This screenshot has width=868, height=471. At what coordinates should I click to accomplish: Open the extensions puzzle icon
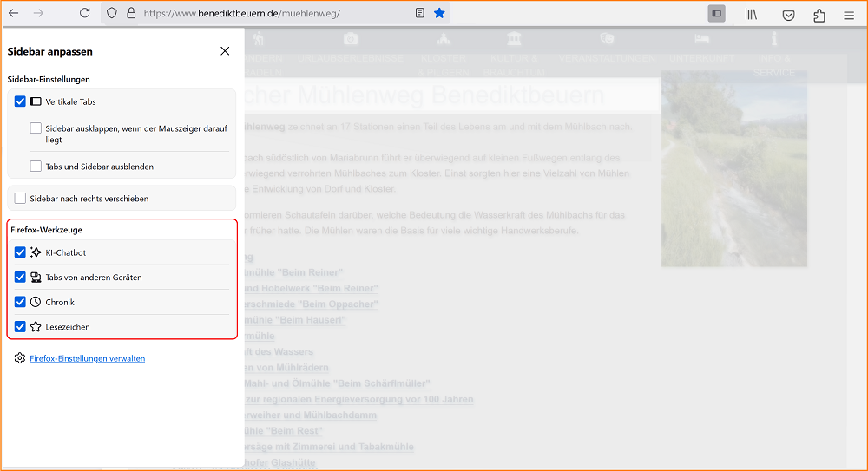819,16
